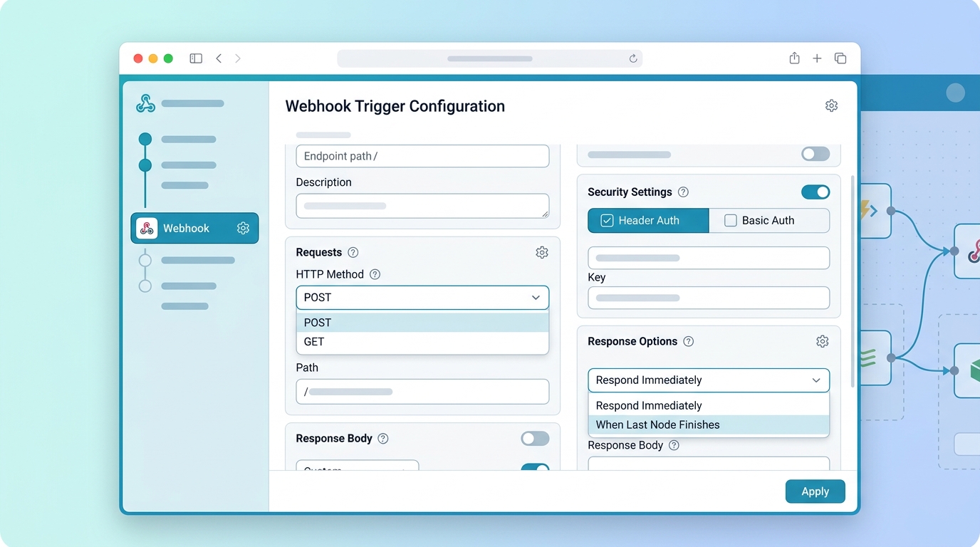Check the Basic Auth checkbox
The image size is (980, 547).
pos(730,221)
